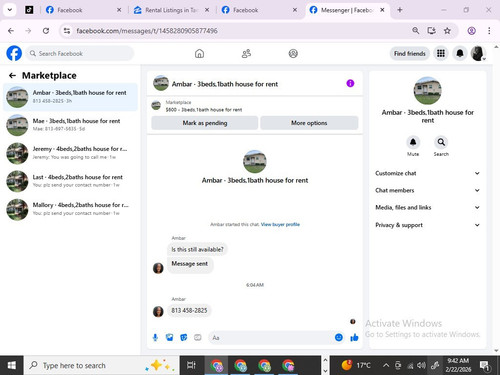Open the purple conversation information icon
This screenshot has width=500, height=375.
tap(350, 83)
